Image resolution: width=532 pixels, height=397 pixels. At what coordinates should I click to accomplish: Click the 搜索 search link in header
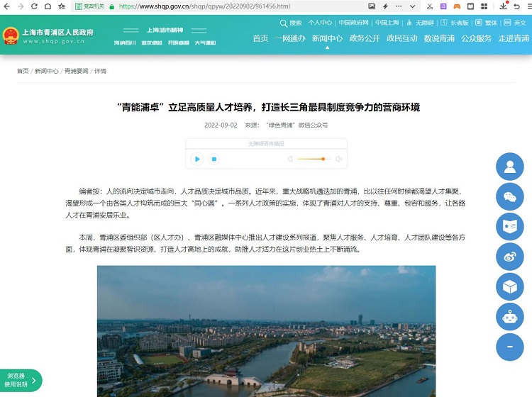click(x=292, y=23)
